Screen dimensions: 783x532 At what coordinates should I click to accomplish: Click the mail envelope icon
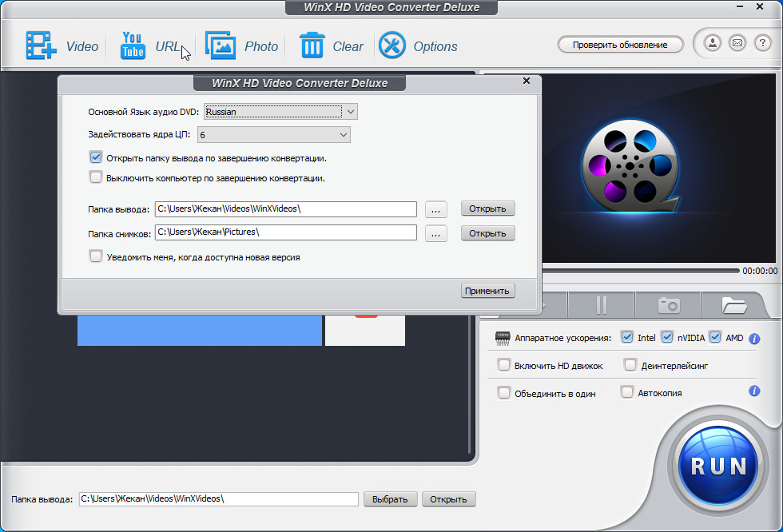click(737, 43)
